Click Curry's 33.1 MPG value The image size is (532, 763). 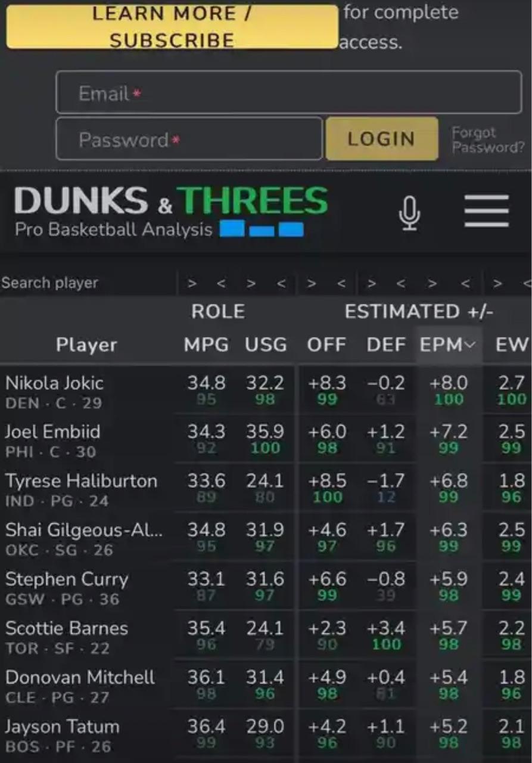[x=206, y=579]
